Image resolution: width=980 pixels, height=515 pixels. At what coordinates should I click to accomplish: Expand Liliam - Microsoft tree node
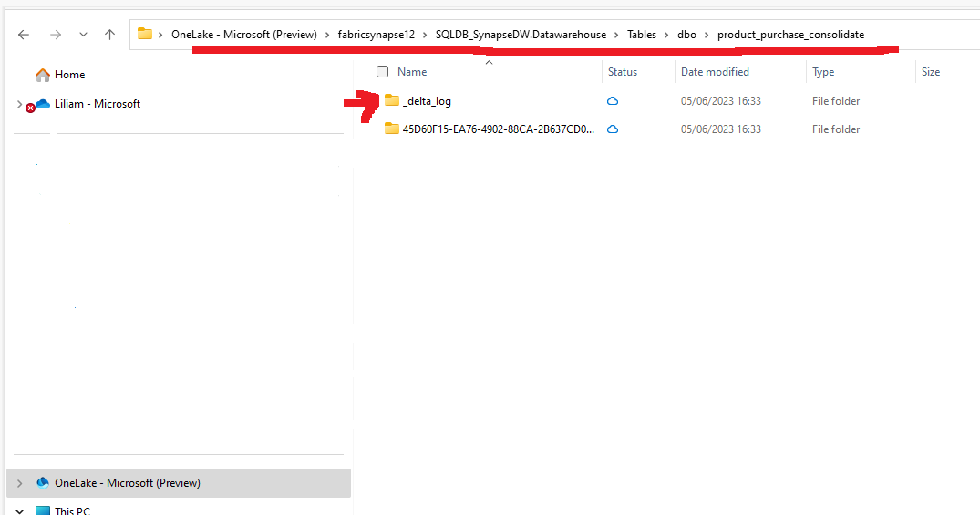19,105
